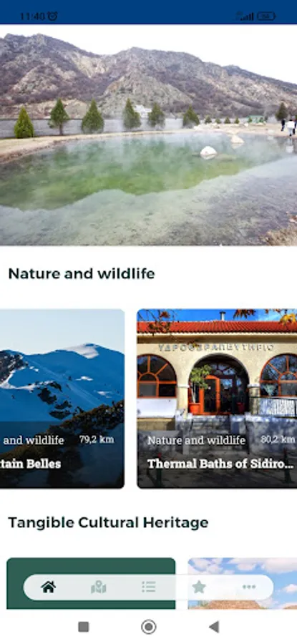Viewport: 297px width, 644px height.
Task: Tap the Android home circle button
Action: [x=149, y=627]
